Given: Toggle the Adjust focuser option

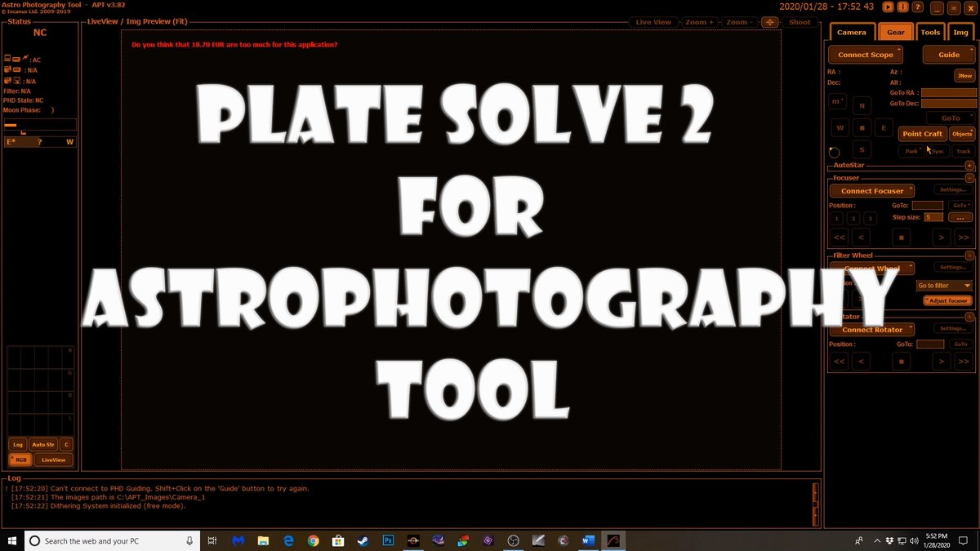Looking at the screenshot, I should 947,300.
